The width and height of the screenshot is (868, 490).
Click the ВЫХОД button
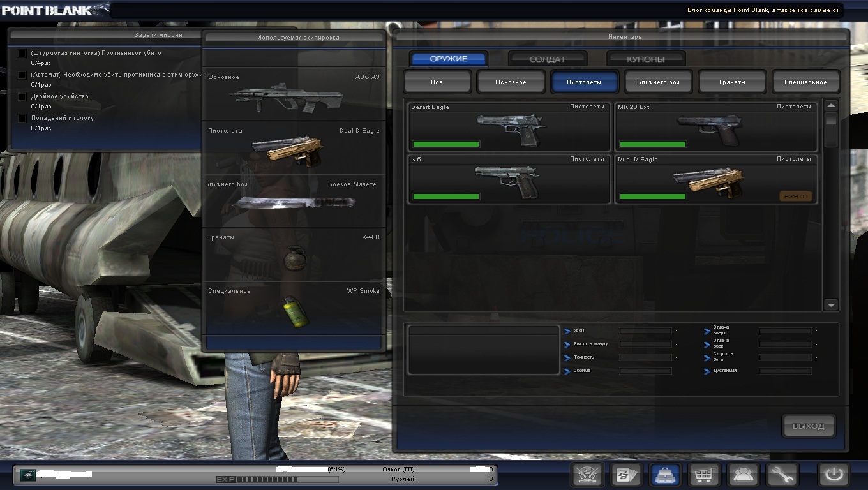[809, 426]
